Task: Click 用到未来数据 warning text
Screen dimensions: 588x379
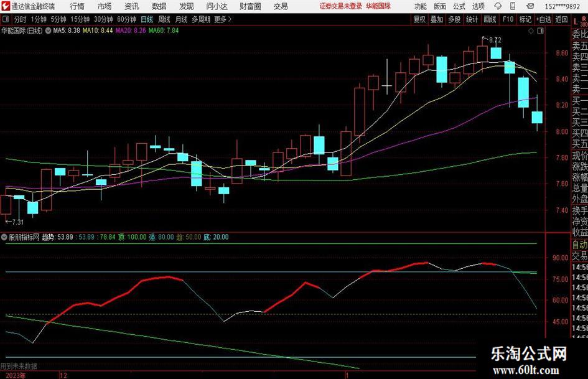Action: click(19, 366)
